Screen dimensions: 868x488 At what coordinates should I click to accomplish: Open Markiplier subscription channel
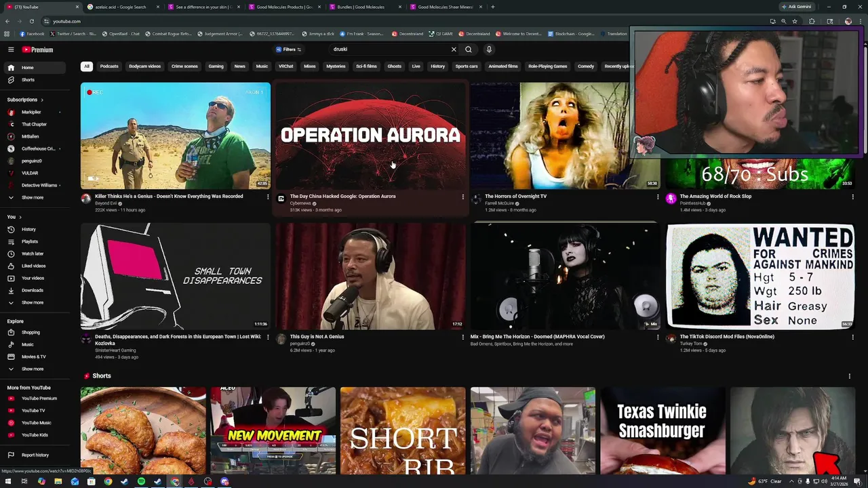pyautogui.click(x=33, y=112)
